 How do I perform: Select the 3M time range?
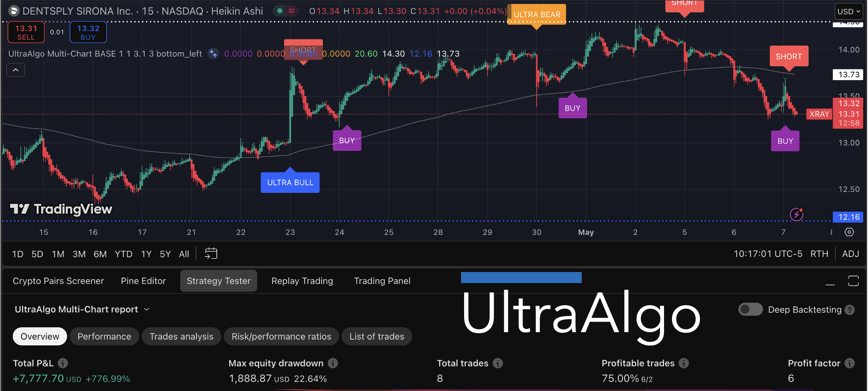point(79,254)
